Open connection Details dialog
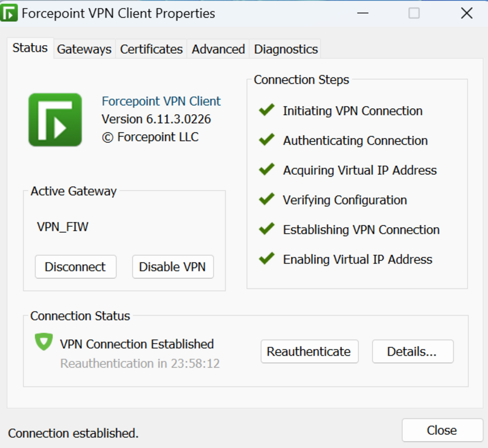Image resolution: width=488 pixels, height=448 pixels. 412,351
